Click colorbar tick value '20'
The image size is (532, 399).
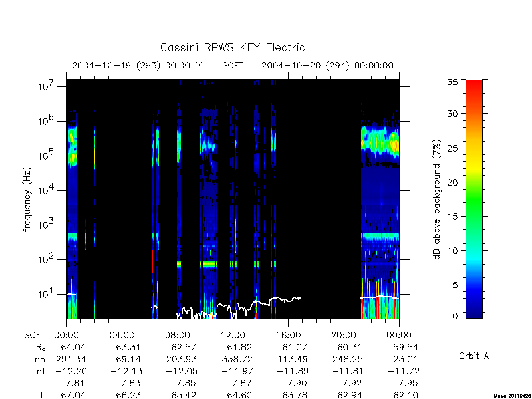(452, 182)
